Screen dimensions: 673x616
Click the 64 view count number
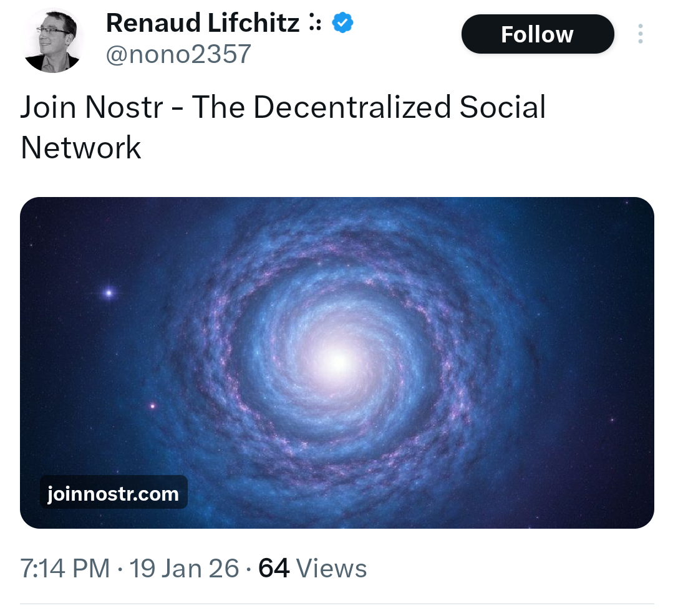point(274,569)
